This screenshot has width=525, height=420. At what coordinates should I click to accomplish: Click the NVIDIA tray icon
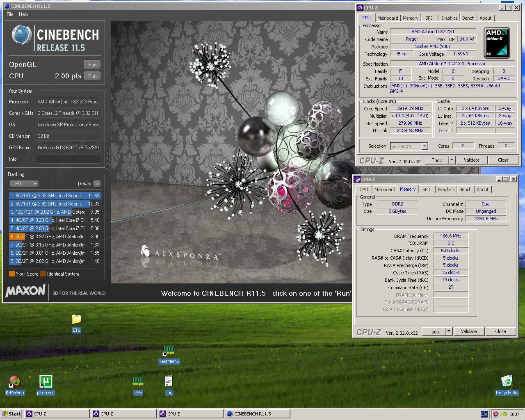click(x=504, y=414)
